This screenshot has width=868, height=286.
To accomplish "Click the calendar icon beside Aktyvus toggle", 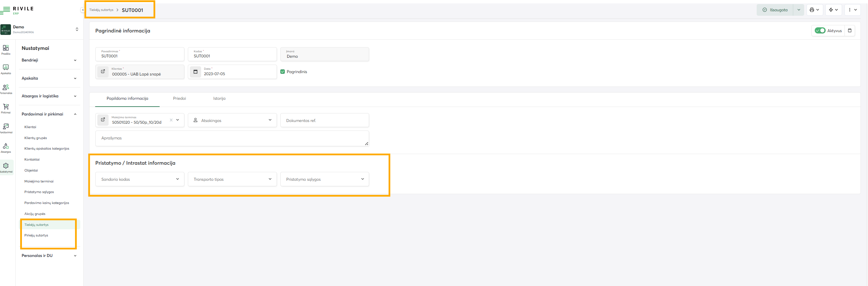I will tap(850, 31).
